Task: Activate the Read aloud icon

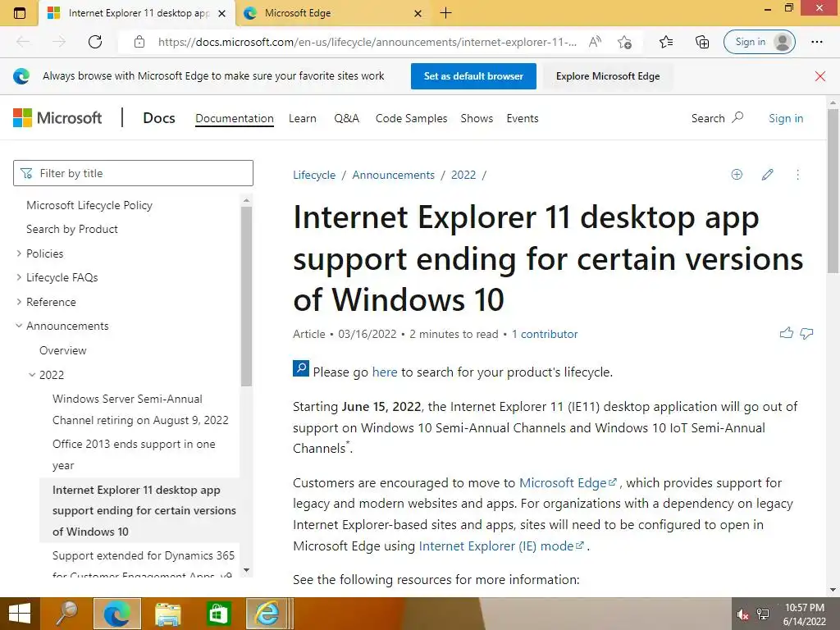Action: click(595, 42)
